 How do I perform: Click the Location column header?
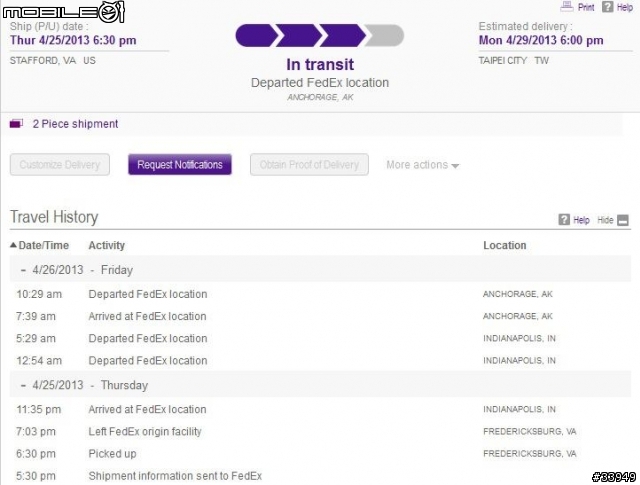(x=504, y=245)
